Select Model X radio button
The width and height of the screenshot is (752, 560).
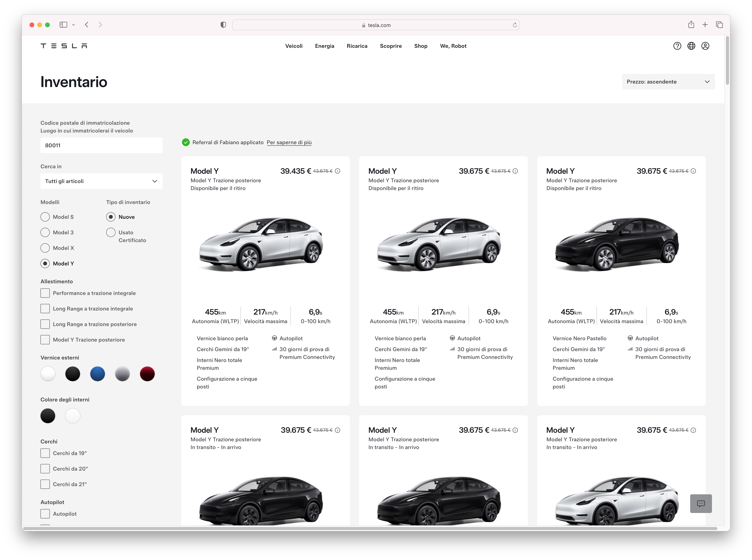click(45, 248)
